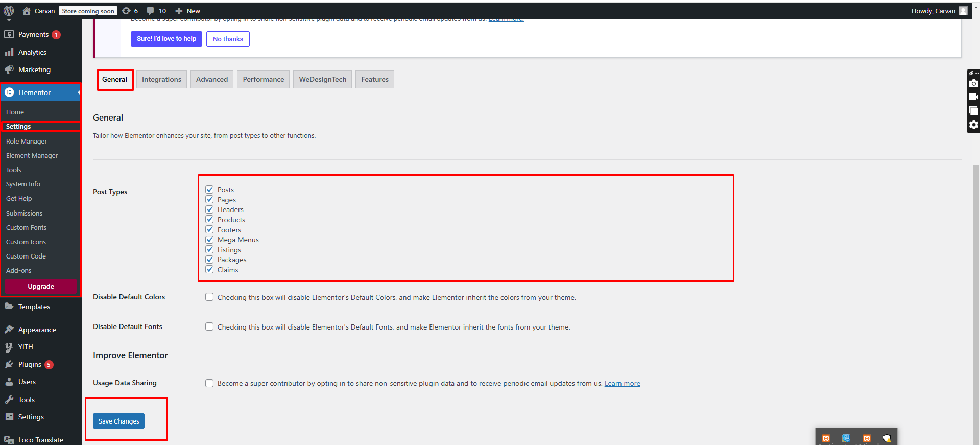Click the Elementor logo icon
Image resolution: width=980 pixels, height=445 pixels.
[9, 92]
